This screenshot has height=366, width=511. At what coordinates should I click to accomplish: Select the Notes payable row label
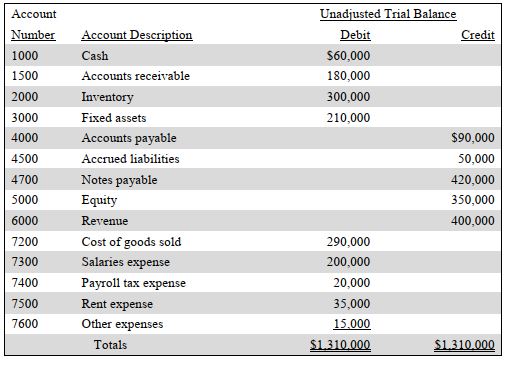coord(119,180)
